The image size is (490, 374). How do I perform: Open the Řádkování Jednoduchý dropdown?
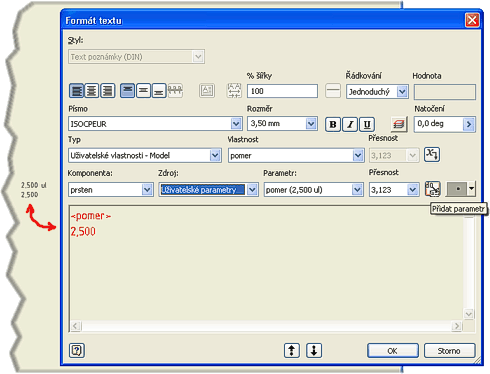click(402, 91)
